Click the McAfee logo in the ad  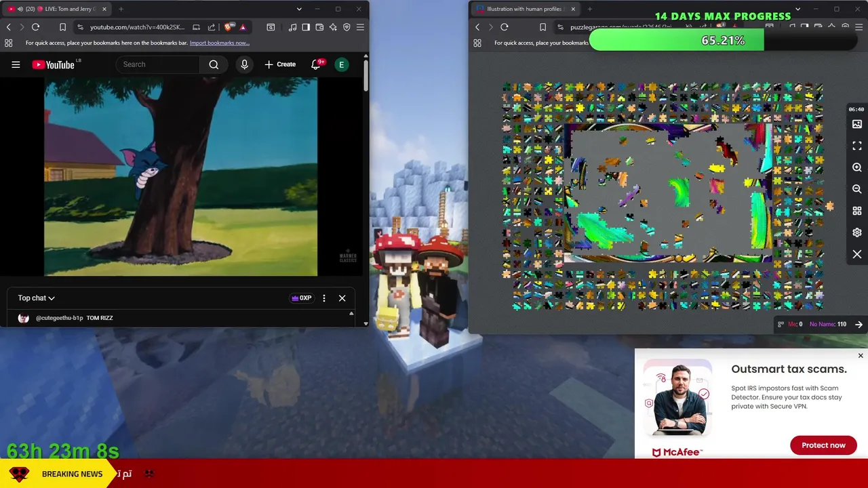click(x=677, y=452)
